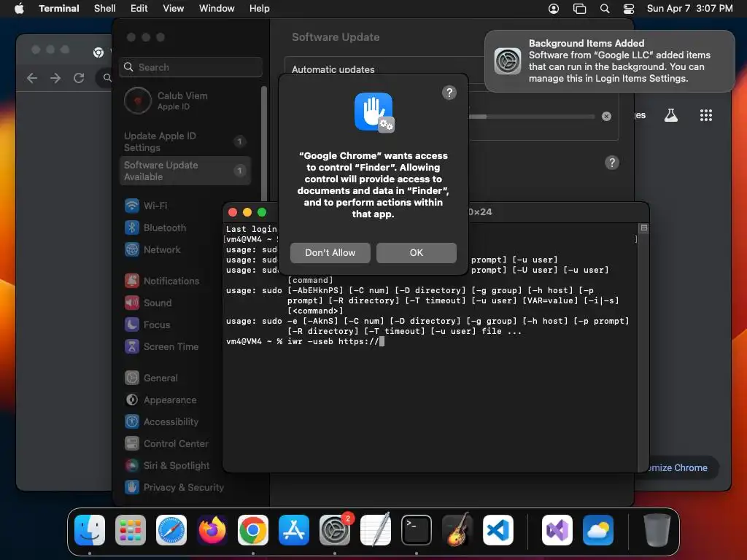Open Spotlight search in menu bar
This screenshot has height=560, width=747.
[605, 9]
